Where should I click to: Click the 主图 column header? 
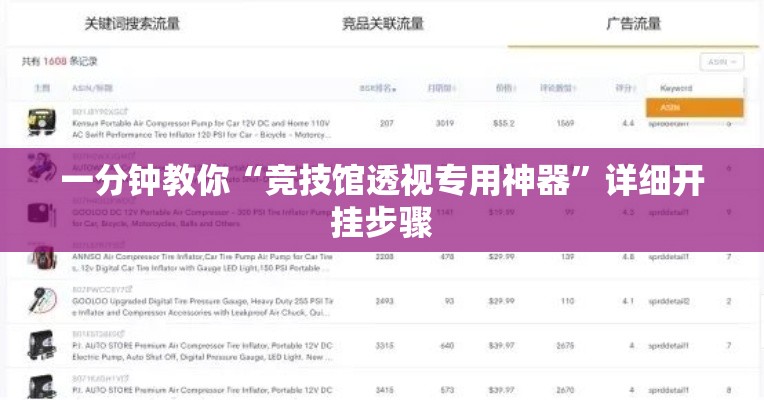42,88
